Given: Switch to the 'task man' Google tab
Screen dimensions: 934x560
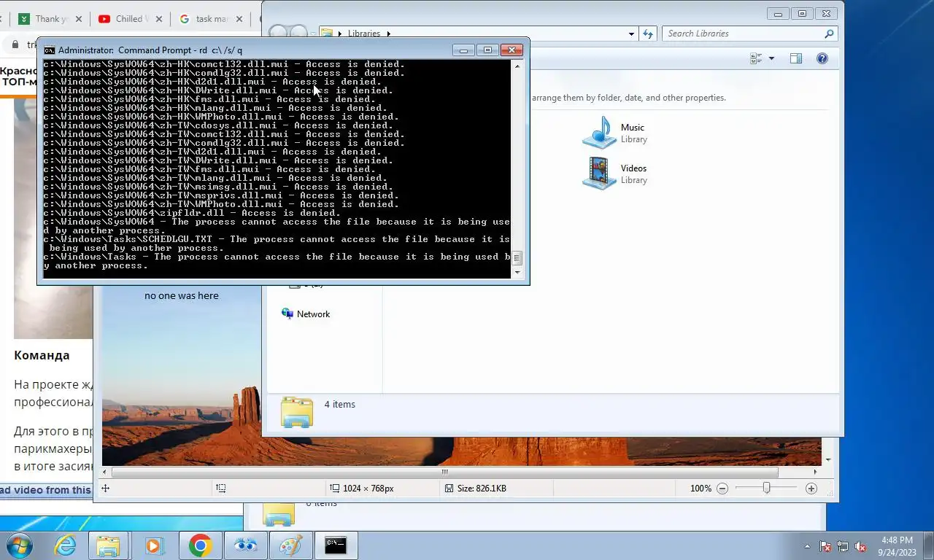Looking at the screenshot, I should [212, 19].
